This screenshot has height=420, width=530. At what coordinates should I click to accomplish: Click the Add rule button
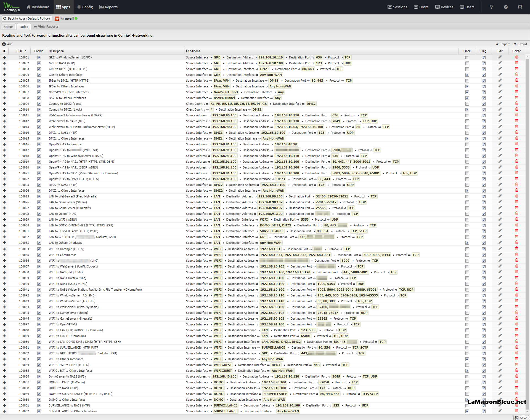pos(7,44)
